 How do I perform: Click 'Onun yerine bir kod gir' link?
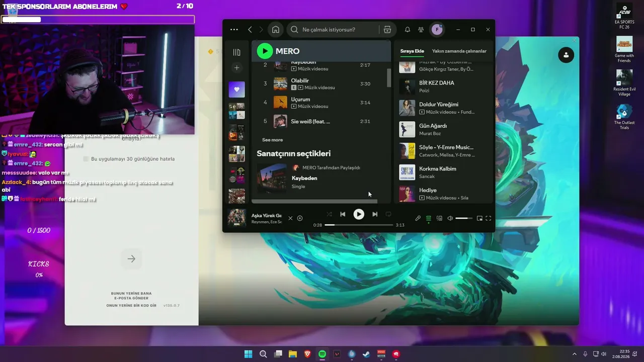tap(131, 306)
